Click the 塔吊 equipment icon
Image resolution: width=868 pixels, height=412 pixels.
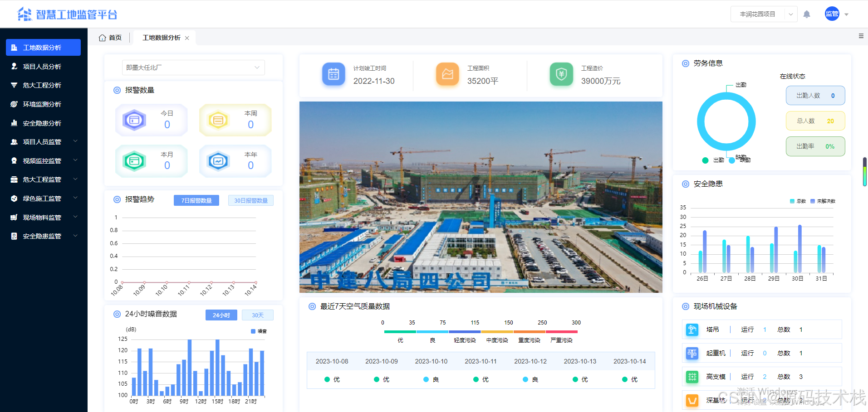[692, 330]
